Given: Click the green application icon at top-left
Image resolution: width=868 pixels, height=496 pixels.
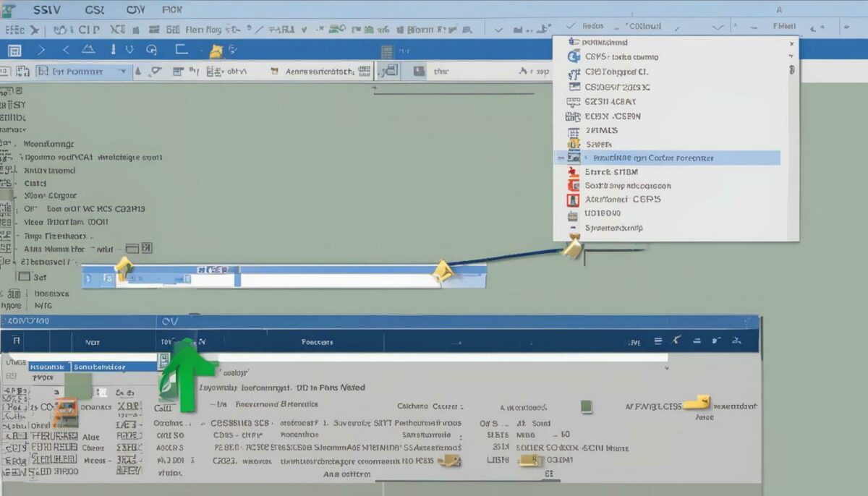Looking at the screenshot, I should tap(9, 10).
